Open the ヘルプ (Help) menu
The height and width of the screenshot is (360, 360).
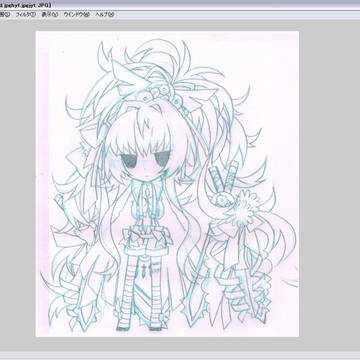[x=104, y=15]
